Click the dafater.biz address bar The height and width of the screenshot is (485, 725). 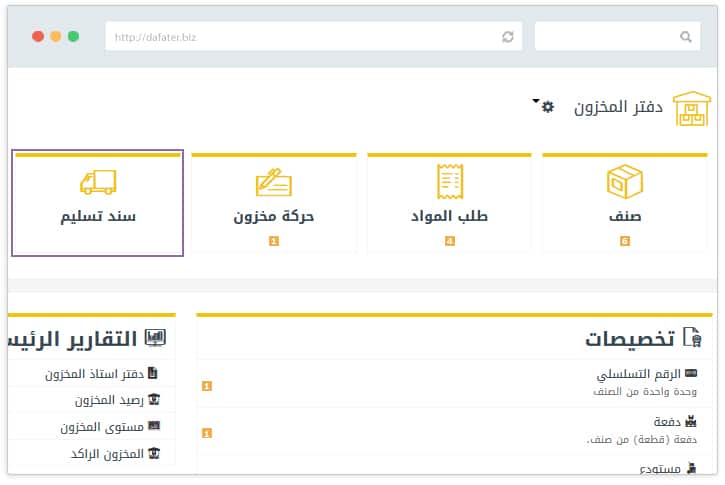coord(300,37)
